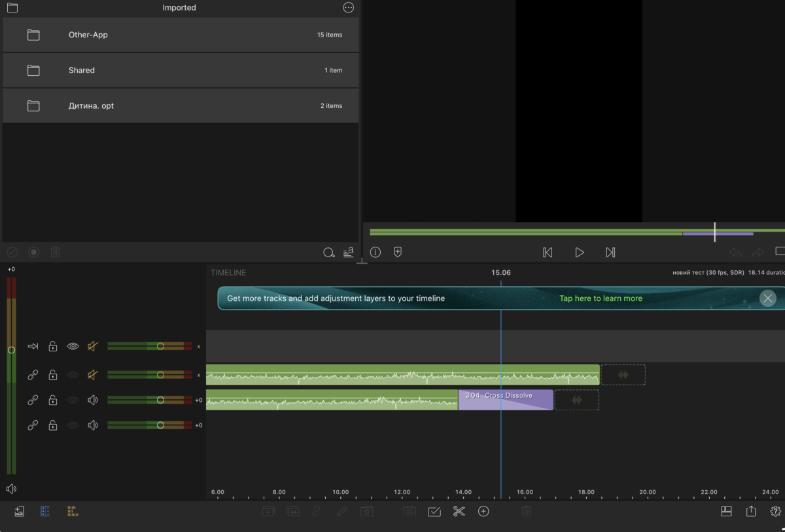Click the search magnifier in library
Image resolution: width=785 pixels, height=532 pixels.
(x=329, y=252)
